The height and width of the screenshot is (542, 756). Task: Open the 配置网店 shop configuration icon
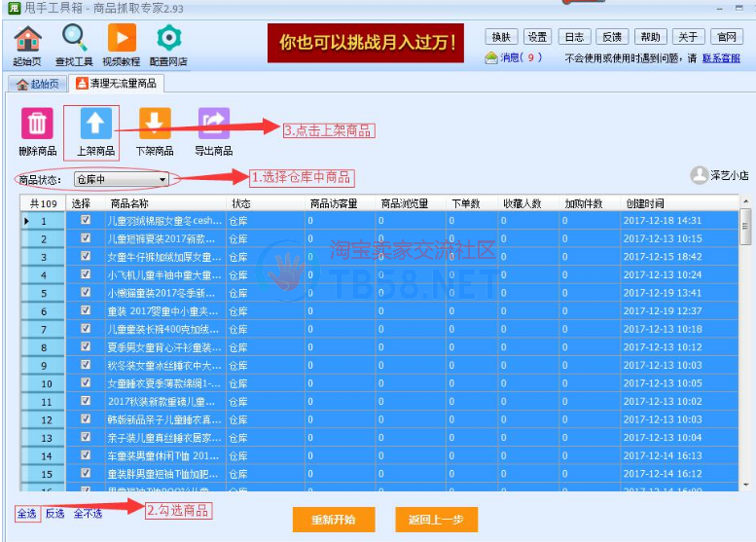169,40
